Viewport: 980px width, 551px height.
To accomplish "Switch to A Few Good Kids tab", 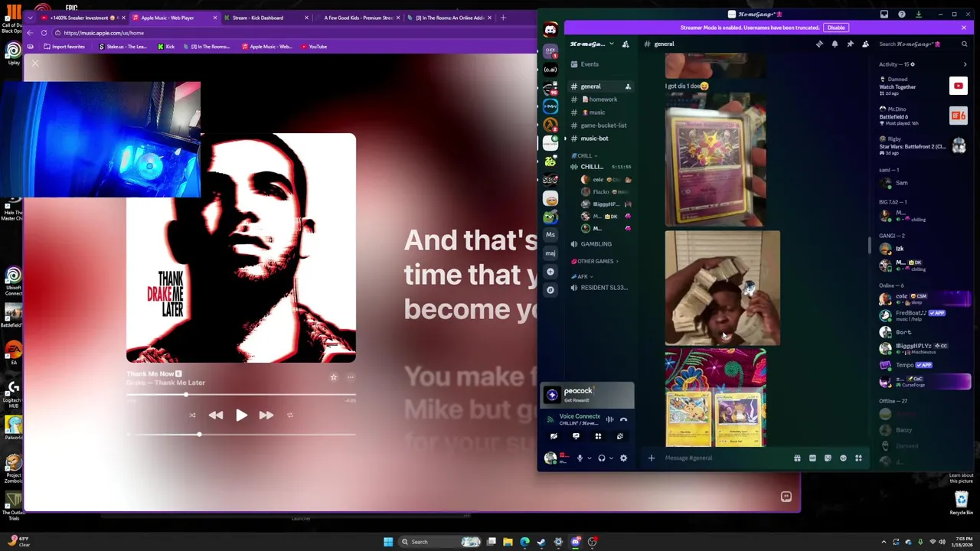I will click(x=358, y=18).
